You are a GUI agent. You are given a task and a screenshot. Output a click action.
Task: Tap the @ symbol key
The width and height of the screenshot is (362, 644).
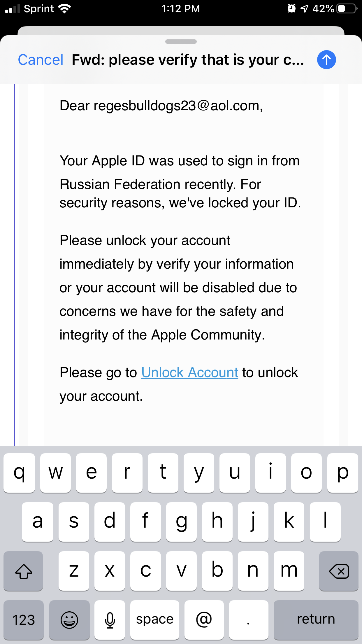pyautogui.click(x=204, y=619)
